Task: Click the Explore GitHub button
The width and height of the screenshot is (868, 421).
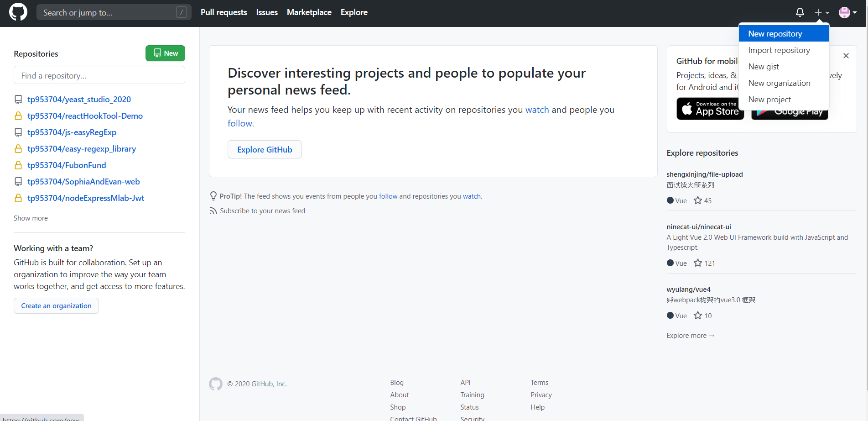Action: (265, 149)
